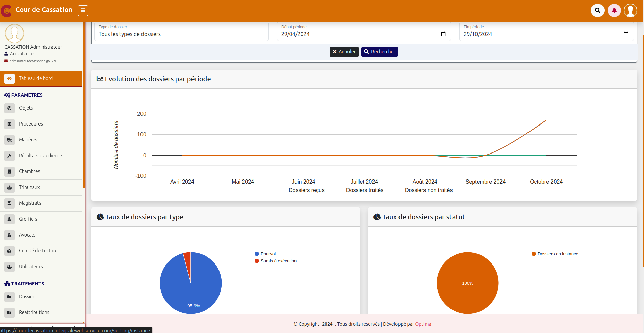Go to Avocats page

click(41, 235)
